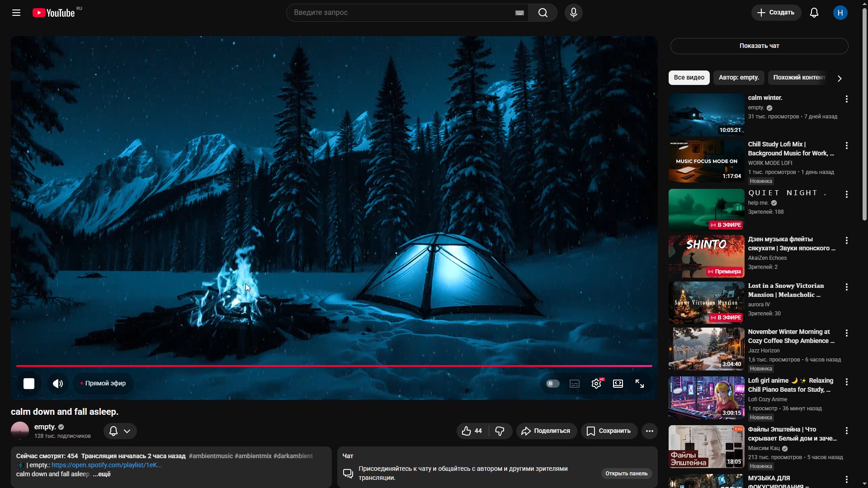Select the 'Похожий контент' filter chip
868x488 pixels.
[798, 78]
